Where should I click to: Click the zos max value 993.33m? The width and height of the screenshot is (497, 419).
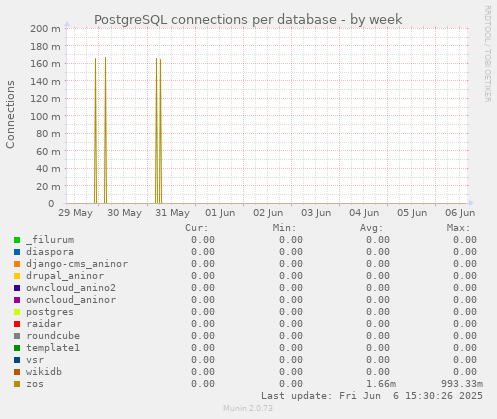[x=462, y=384]
